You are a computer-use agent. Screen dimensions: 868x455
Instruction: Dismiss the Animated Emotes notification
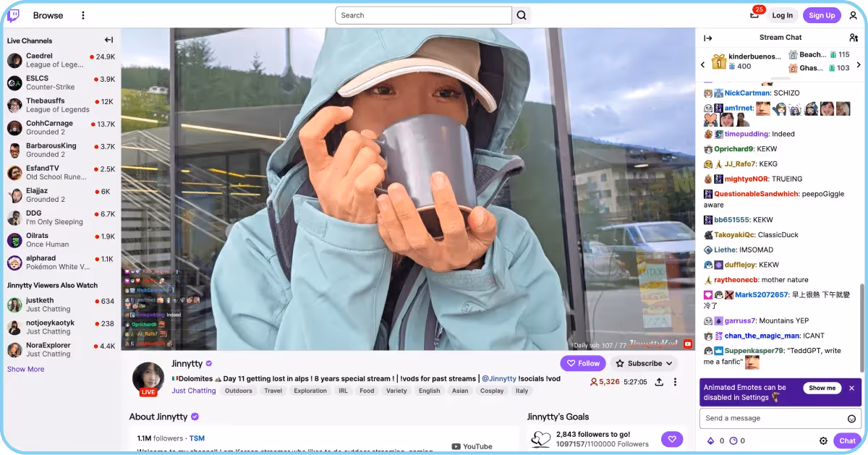pos(851,388)
